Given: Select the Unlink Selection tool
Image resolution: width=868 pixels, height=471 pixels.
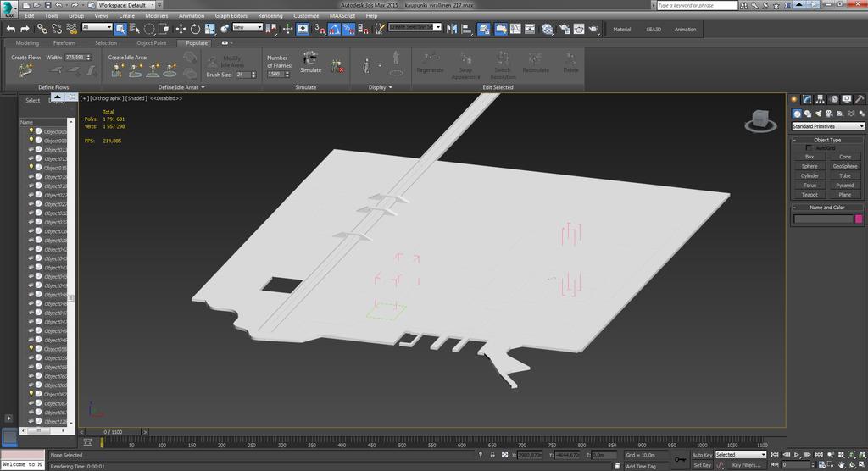Looking at the screenshot, I should coord(57,29).
